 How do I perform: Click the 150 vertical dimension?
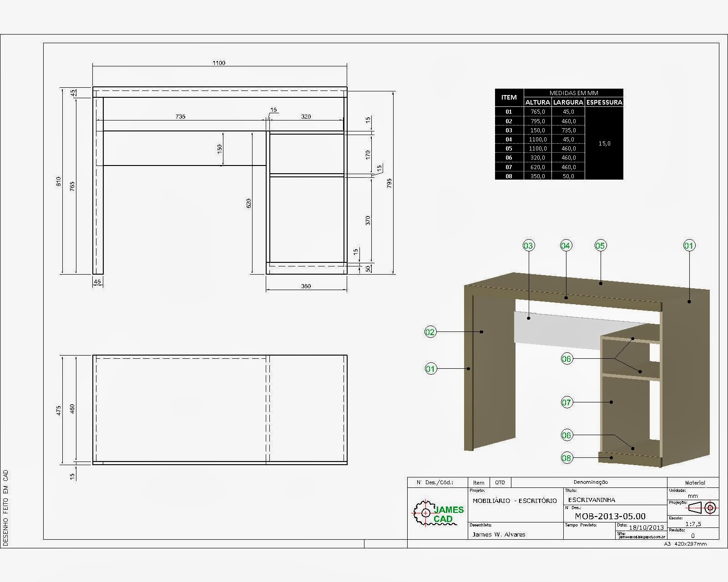pos(219,148)
